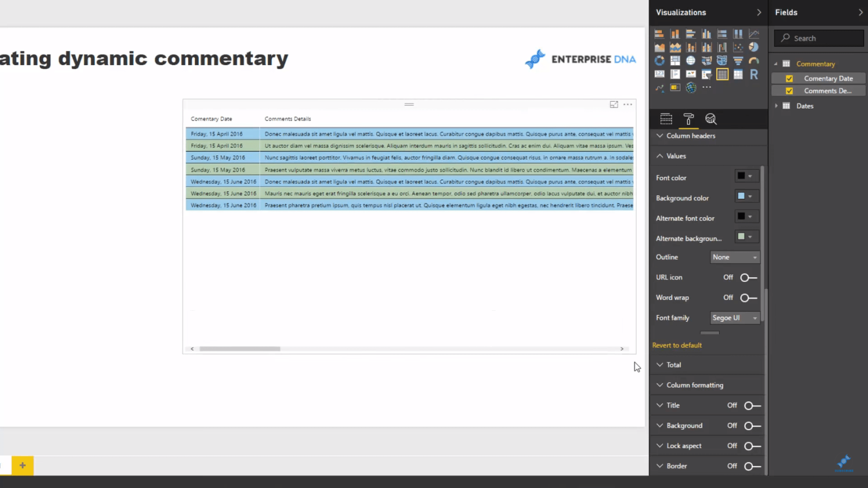Add a new report page with plus button
868x488 pixels.
pos(23,465)
